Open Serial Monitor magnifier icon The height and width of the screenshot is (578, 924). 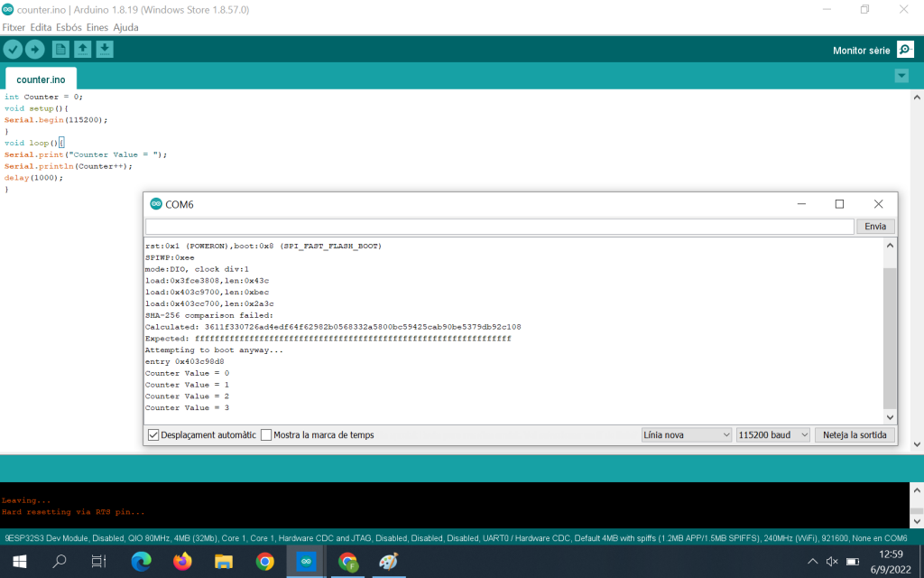pos(905,50)
